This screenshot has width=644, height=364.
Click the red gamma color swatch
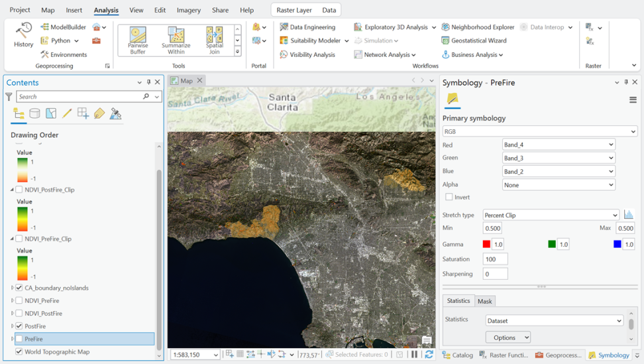(486, 244)
